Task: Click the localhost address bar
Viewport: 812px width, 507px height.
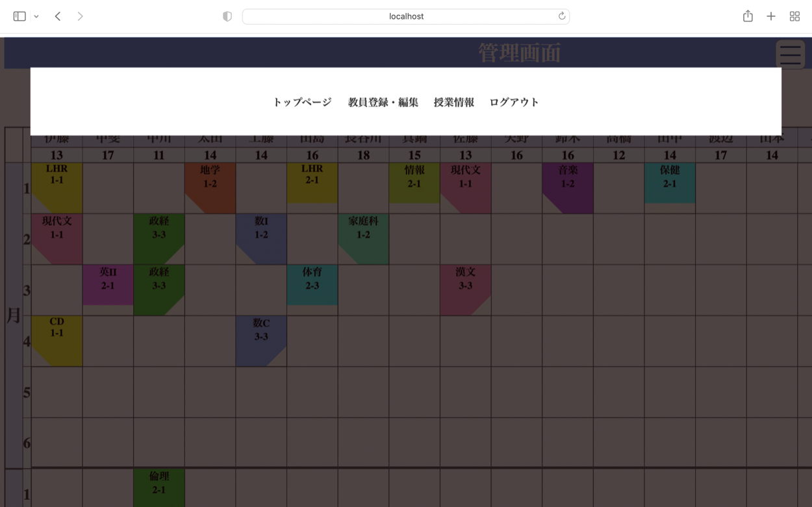Action: click(406, 16)
